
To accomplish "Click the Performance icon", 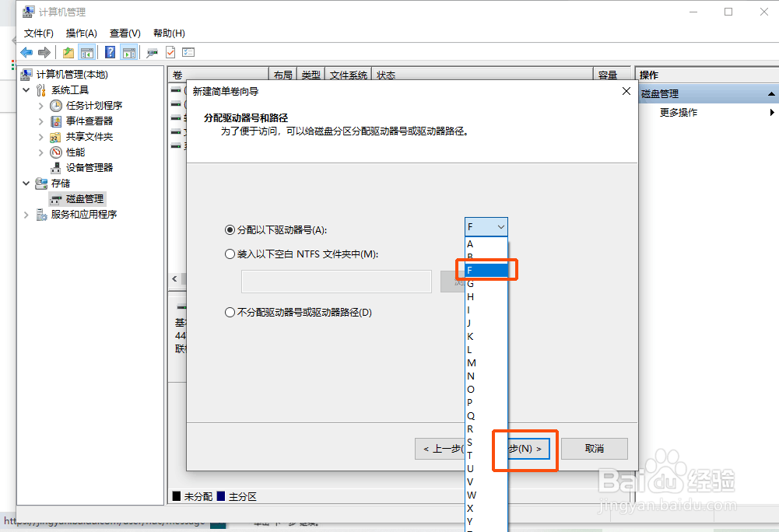I will [56, 152].
